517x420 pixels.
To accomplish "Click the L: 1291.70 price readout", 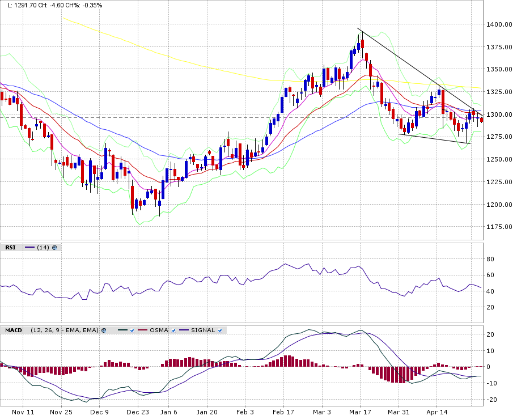I will point(19,5).
